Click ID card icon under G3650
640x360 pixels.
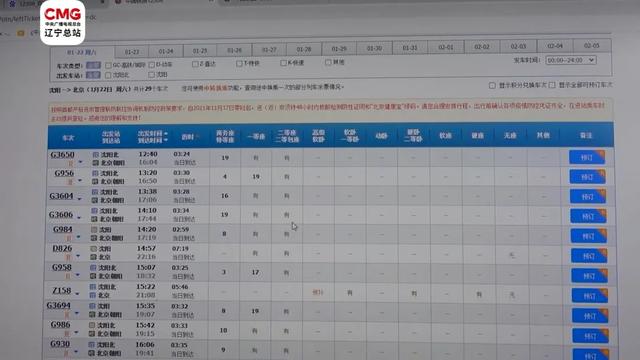pyautogui.click(x=70, y=163)
